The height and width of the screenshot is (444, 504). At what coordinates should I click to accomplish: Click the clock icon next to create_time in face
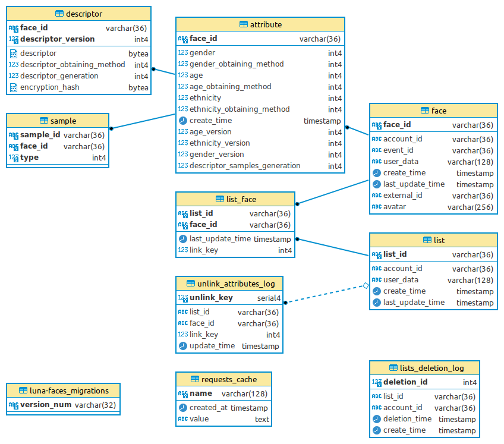pyautogui.click(x=376, y=172)
